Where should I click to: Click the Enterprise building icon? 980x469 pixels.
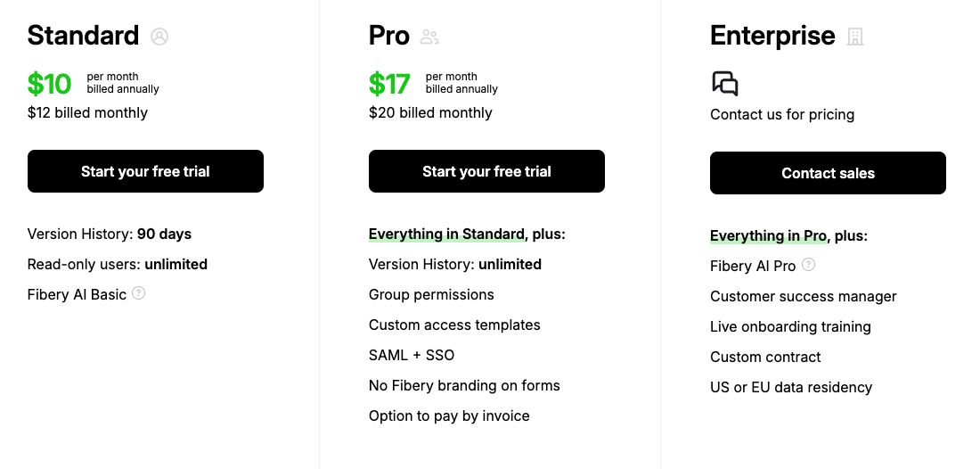[x=855, y=37]
